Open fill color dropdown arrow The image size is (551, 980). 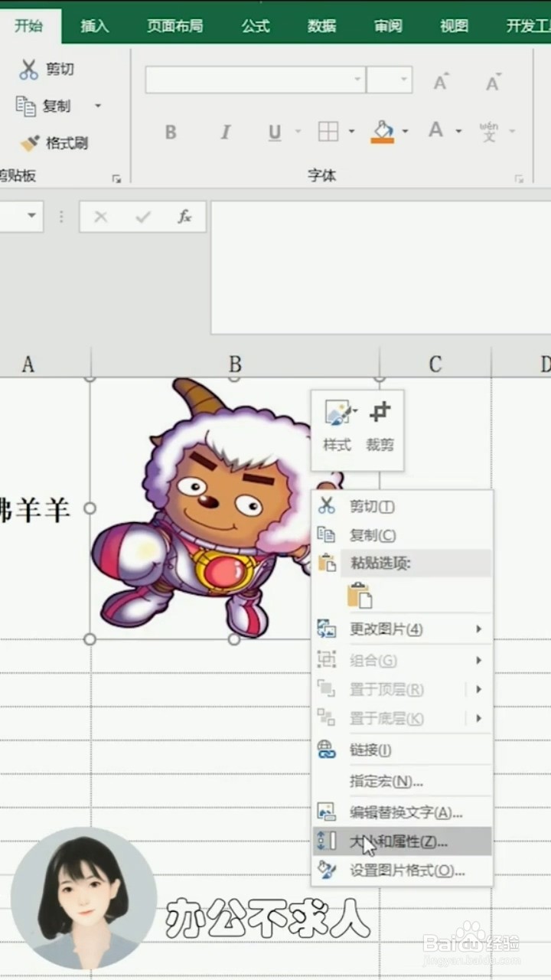click(405, 132)
